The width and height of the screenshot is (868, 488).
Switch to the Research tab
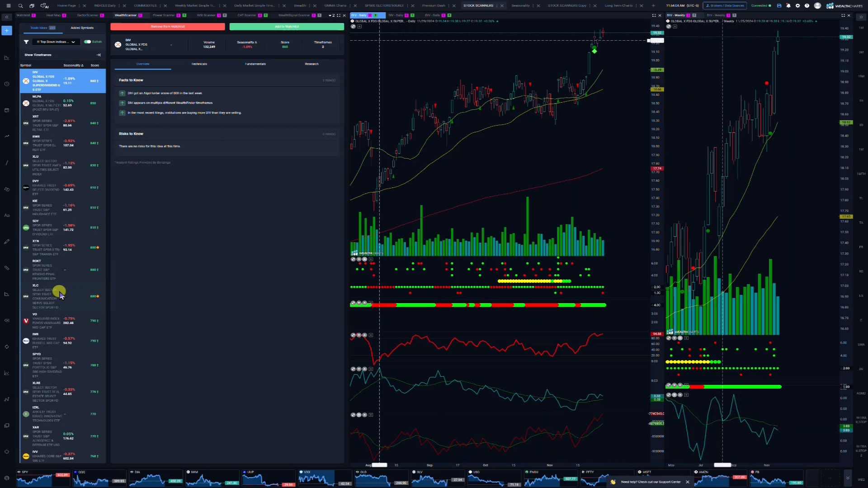point(311,64)
